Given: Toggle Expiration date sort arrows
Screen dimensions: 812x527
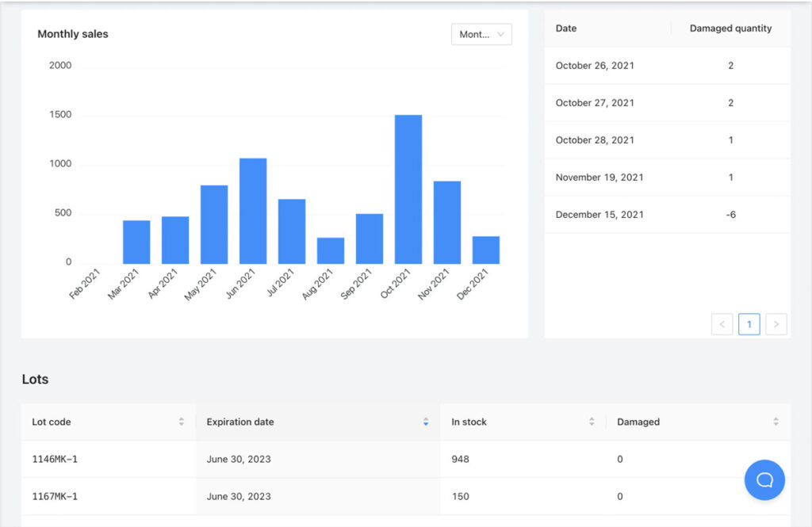Looking at the screenshot, I should click(x=426, y=422).
